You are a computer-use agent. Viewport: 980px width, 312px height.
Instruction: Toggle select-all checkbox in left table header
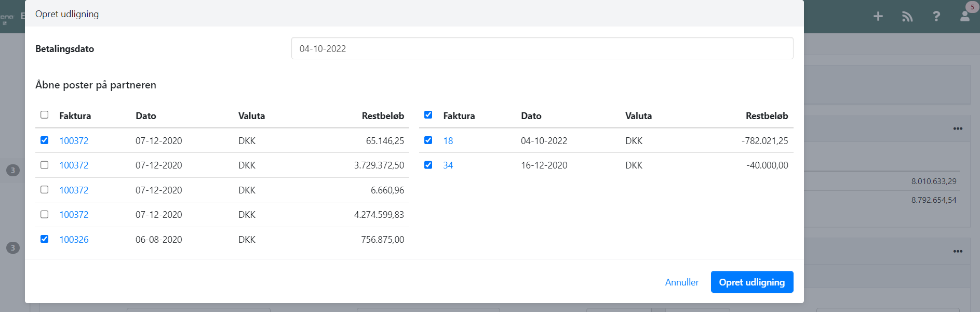coord(45,115)
